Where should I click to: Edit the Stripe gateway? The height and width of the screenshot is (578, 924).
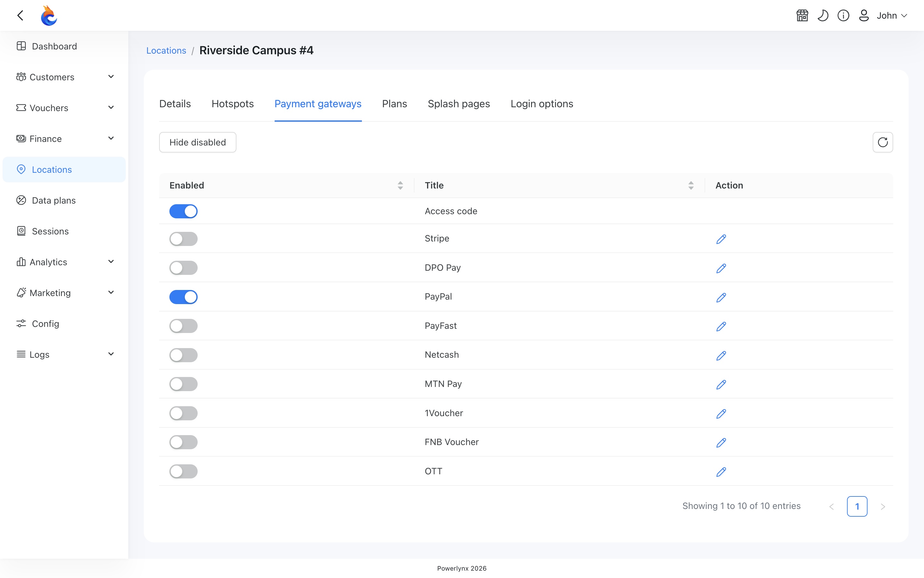tap(721, 239)
